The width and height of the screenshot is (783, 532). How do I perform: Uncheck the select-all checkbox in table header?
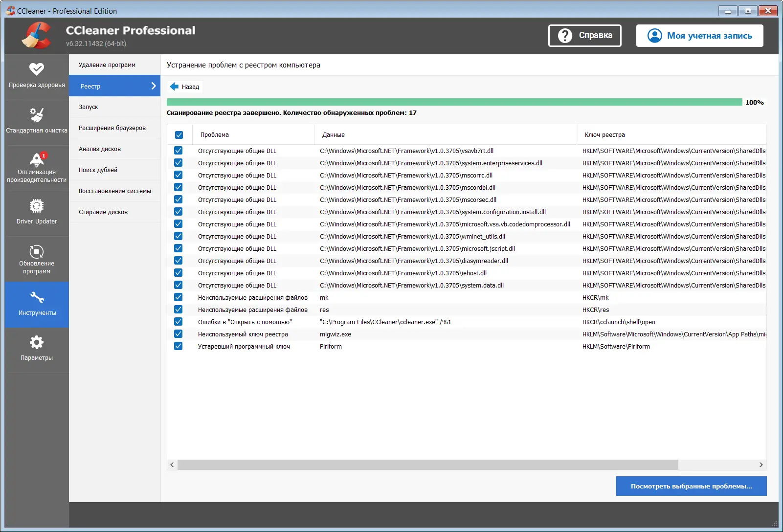(x=179, y=133)
